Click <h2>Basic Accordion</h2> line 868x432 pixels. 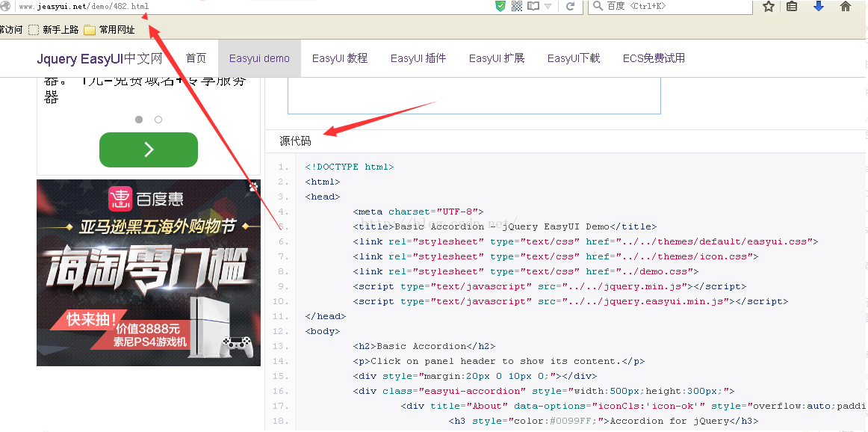(424, 346)
